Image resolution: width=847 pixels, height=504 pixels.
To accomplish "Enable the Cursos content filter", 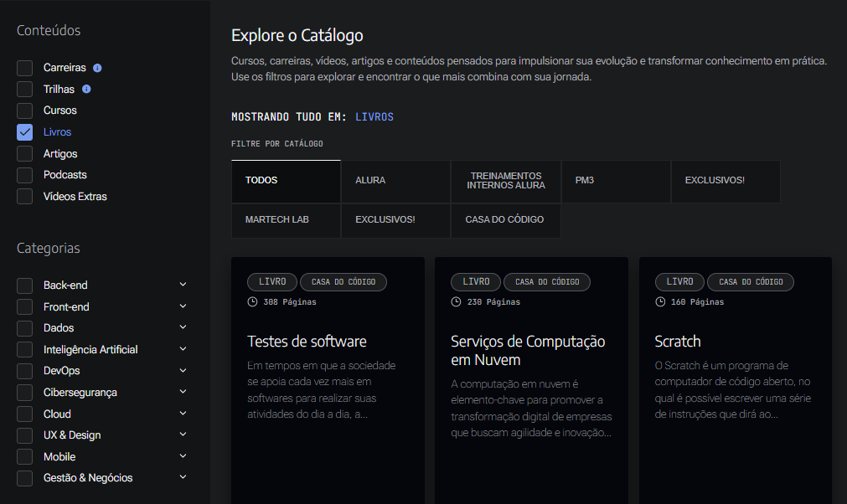I will point(25,111).
